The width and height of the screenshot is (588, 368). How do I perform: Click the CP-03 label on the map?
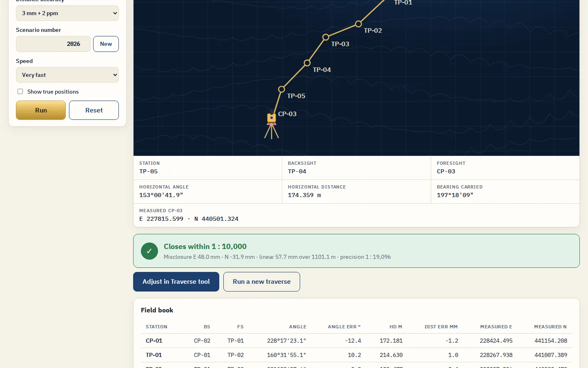[287, 114]
